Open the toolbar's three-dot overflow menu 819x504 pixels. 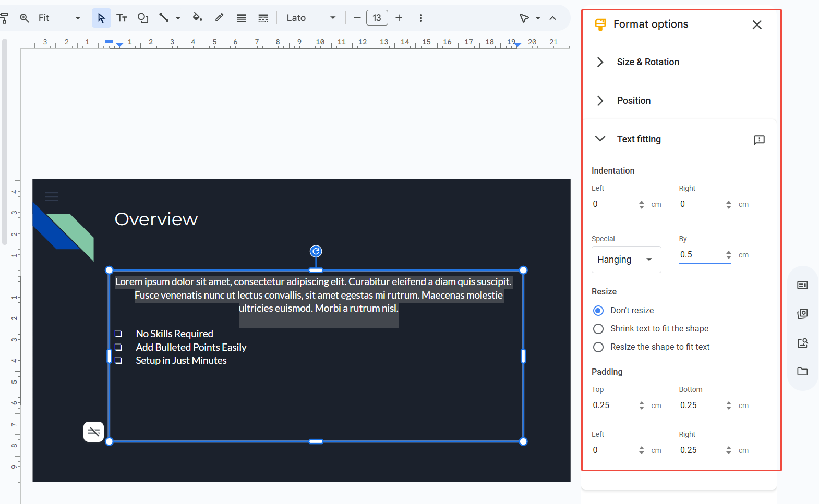tap(421, 18)
